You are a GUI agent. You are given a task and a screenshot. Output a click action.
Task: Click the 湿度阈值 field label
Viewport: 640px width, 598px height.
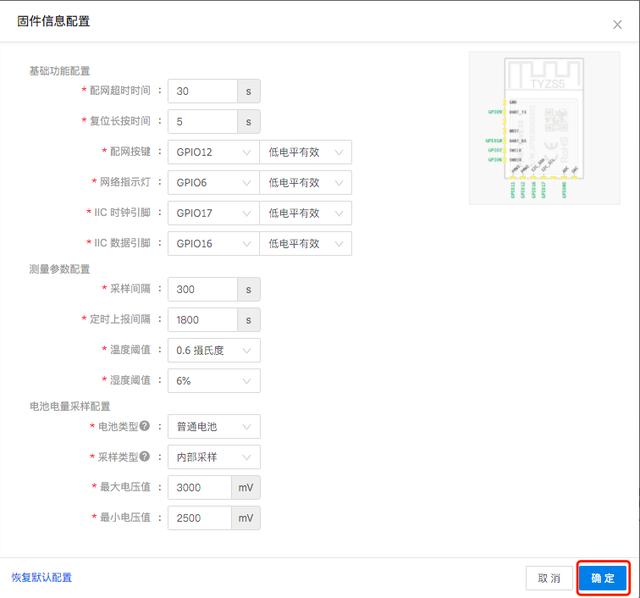[130, 380]
